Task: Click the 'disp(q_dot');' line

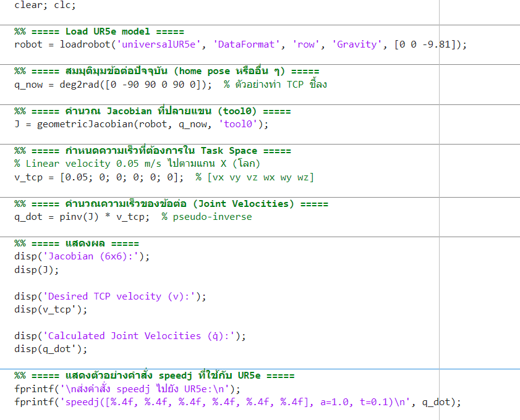Action: click(x=51, y=349)
